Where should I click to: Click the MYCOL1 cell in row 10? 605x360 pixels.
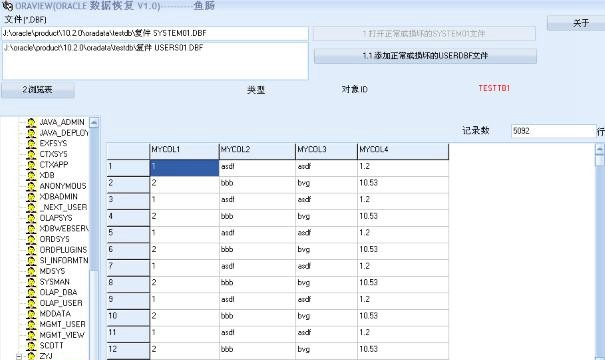coord(184,317)
